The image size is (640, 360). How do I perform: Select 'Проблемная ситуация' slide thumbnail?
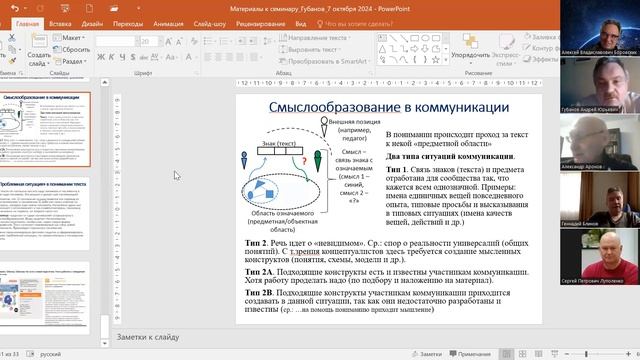(x=44, y=213)
